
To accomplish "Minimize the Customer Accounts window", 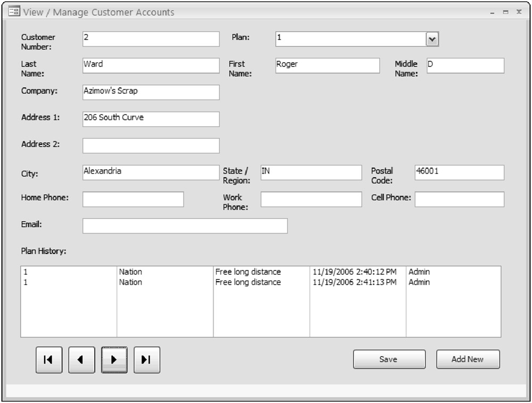I will (x=493, y=12).
